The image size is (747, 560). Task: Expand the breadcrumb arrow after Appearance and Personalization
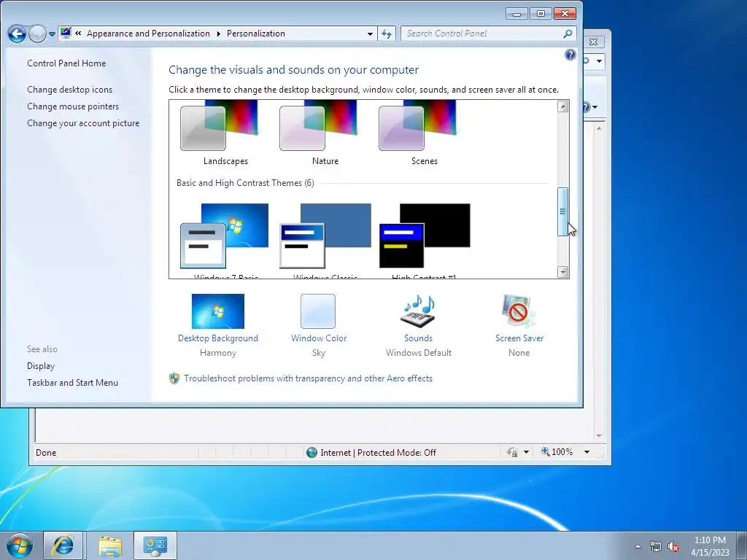(x=218, y=34)
